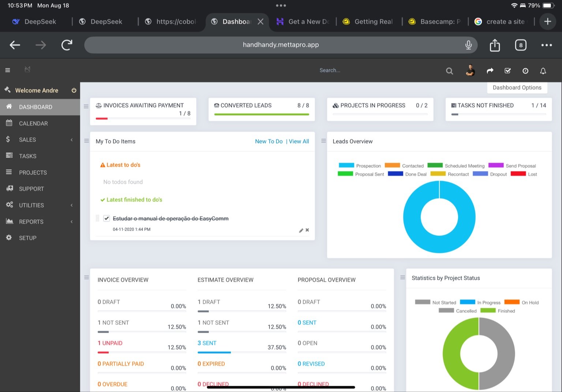Expand the Sales sidebar menu
Image resolution: width=562 pixels, height=392 pixels.
(40, 140)
